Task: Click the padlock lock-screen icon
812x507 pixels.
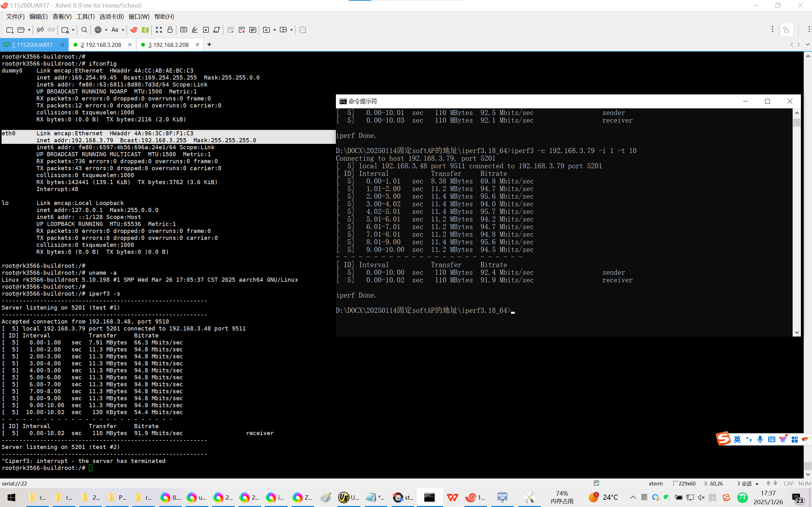Action: pyautogui.click(x=170, y=30)
